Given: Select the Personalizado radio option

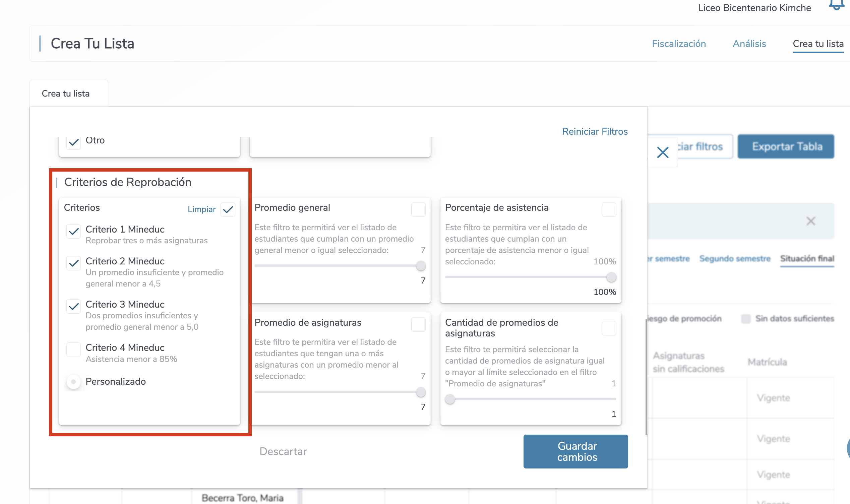Looking at the screenshot, I should pyautogui.click(x=73, y=382).
